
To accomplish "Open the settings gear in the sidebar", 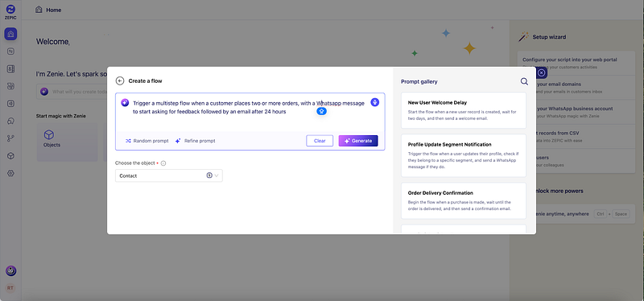I will point(10,173).
